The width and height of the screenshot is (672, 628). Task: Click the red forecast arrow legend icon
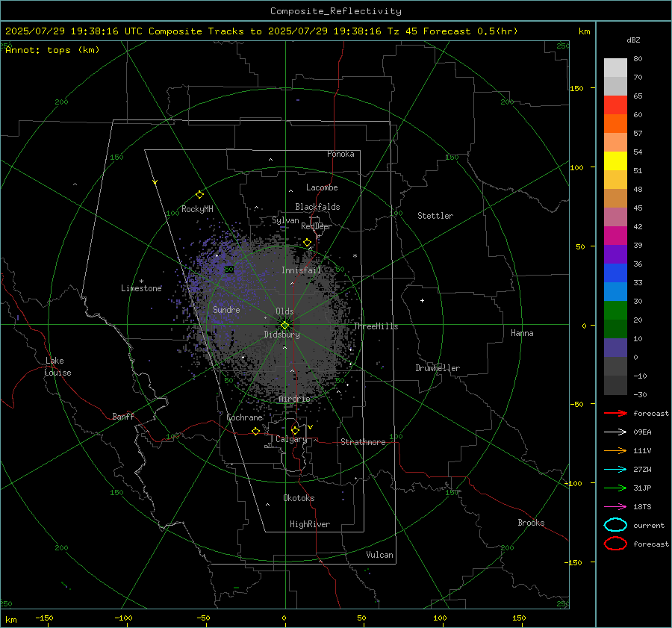[615, 413]
